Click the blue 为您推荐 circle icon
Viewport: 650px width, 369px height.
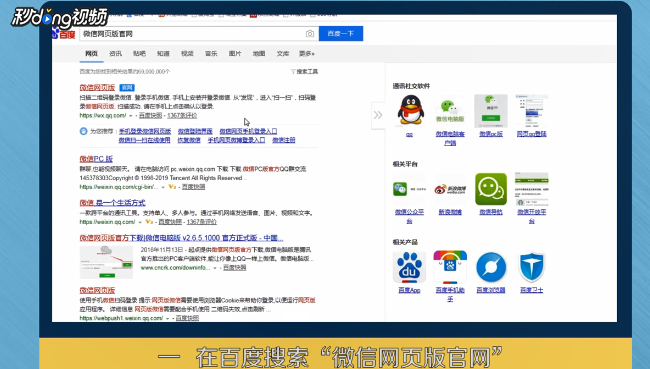[83, 131]
